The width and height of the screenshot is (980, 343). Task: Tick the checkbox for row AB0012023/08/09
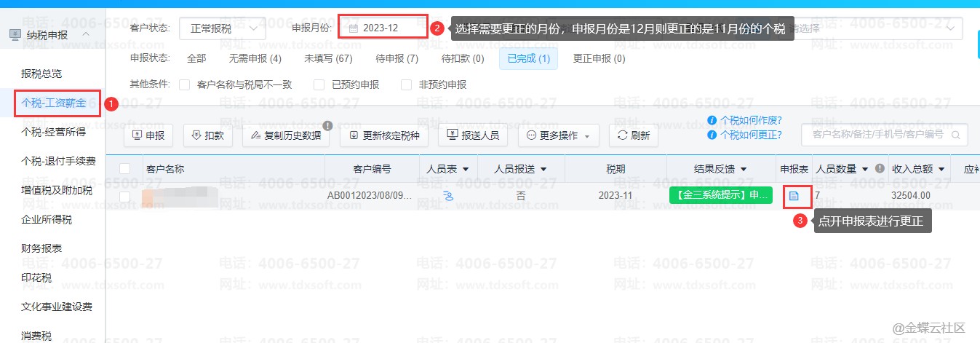(x=124, y=196)
